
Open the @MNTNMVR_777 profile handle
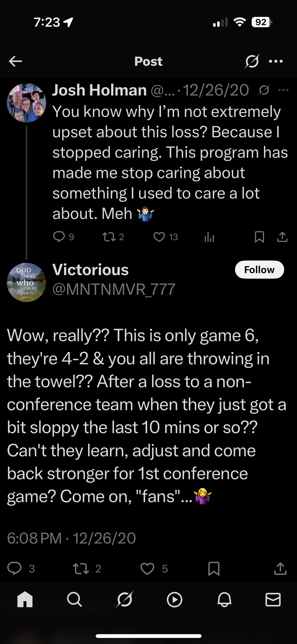[x=114, y=289]
